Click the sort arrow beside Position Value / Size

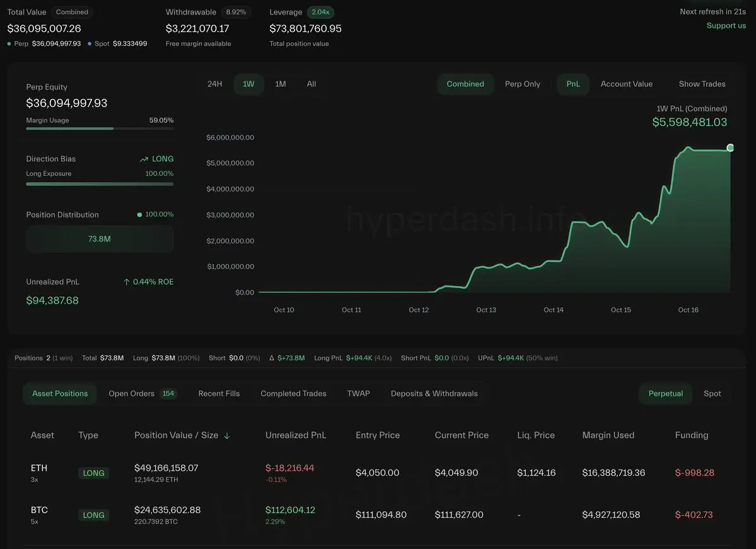pyautogui.click(x=227, y=436)
